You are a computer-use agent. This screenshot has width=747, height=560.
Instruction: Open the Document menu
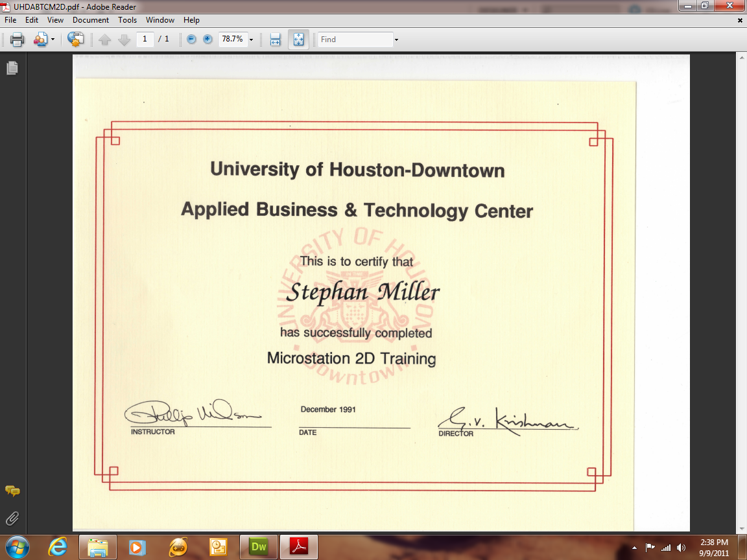click(91, 20)
